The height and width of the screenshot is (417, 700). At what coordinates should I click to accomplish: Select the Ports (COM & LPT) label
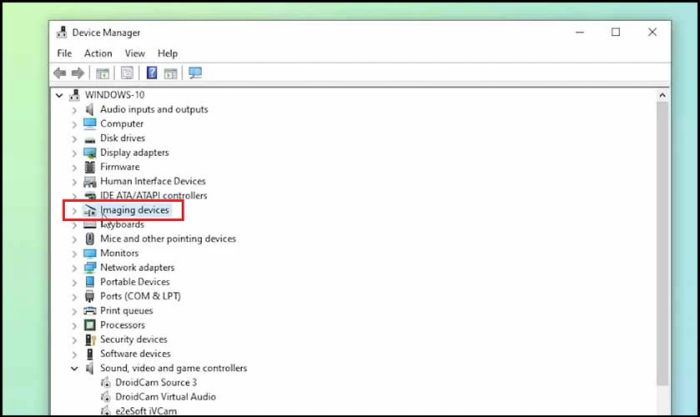coord(140,296)
